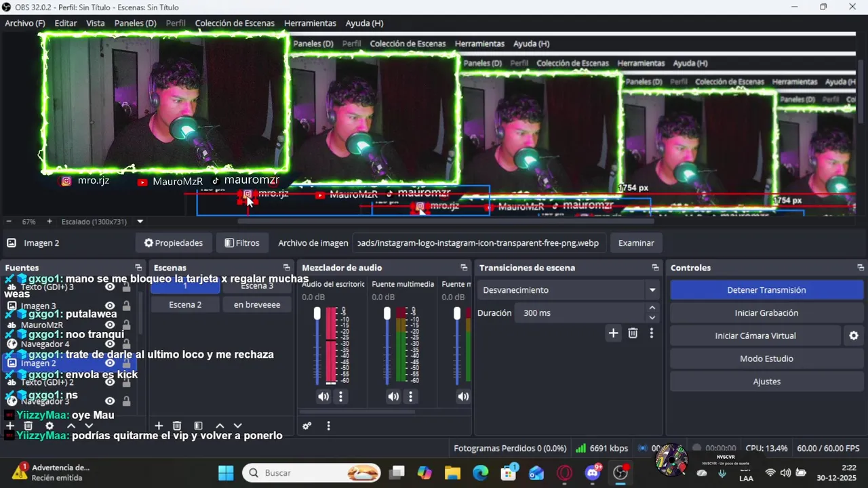
Task: Toggle visibility of Navegador 4 source
Action: pyautogui.click(x=110, y=344)
